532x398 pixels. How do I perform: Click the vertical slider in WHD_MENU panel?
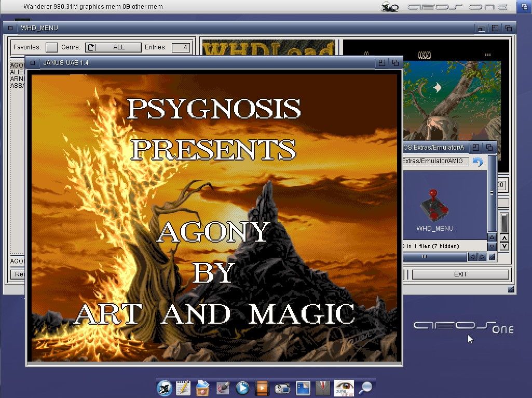(x=504, y=223)
